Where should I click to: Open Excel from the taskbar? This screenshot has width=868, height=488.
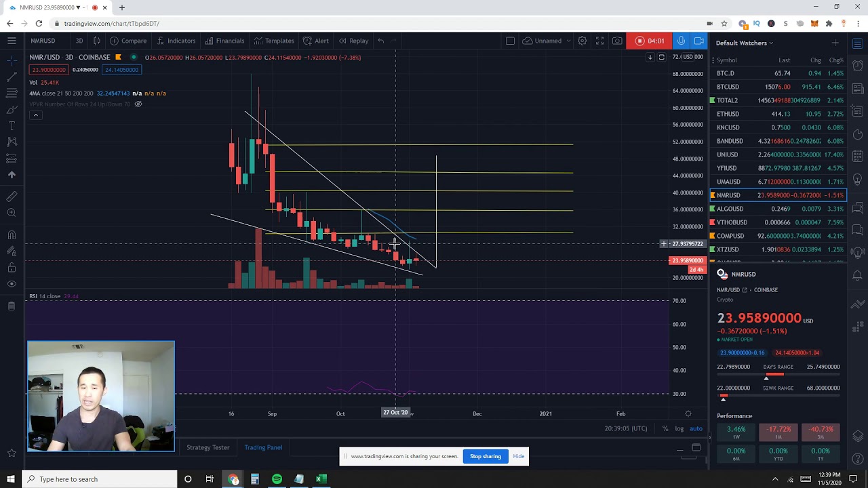[x=321, y=479]
